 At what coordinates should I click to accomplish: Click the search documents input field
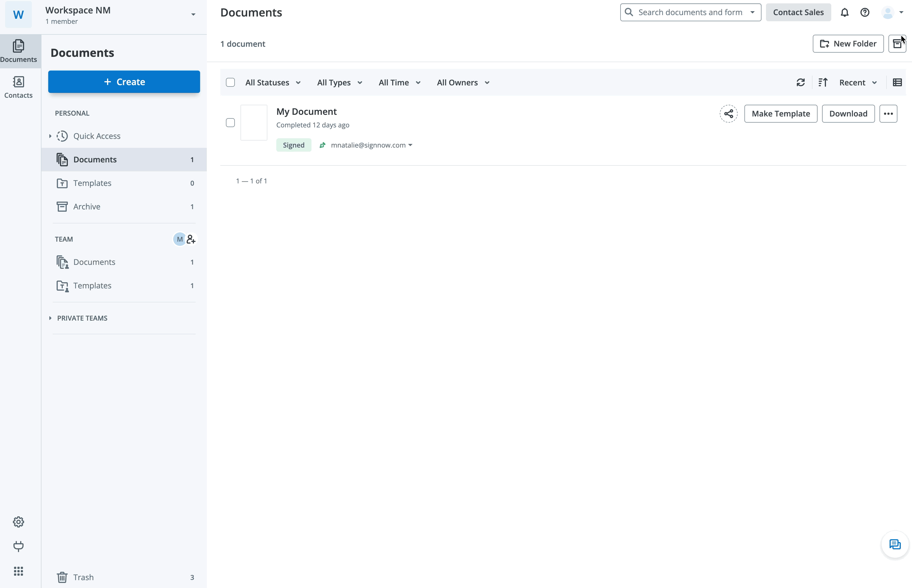(690, 13)
